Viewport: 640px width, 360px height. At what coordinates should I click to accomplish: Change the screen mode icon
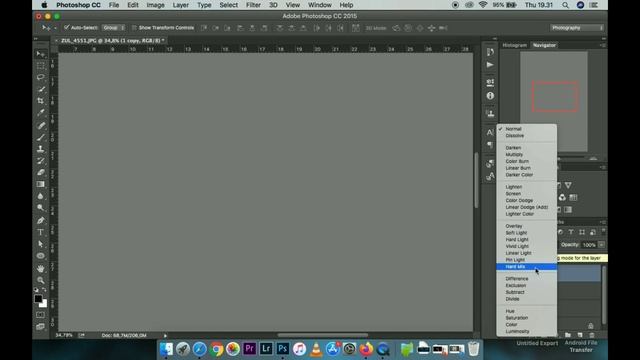[40, 327]
